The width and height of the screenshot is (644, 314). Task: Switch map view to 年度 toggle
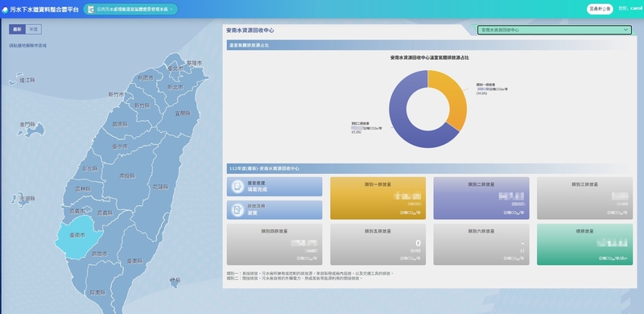pyautogui.click(x=33, y=29)
